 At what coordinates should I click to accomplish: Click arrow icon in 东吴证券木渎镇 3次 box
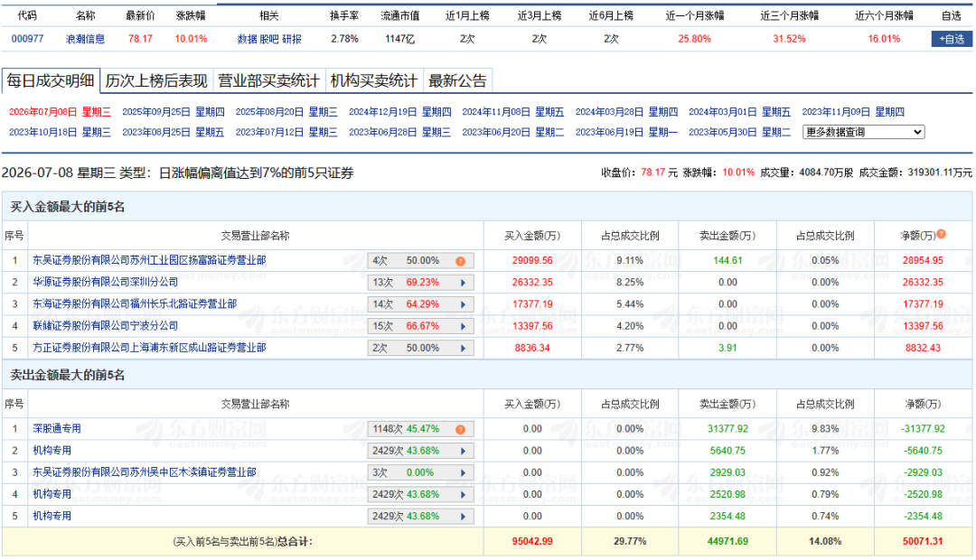pos(463,473)
